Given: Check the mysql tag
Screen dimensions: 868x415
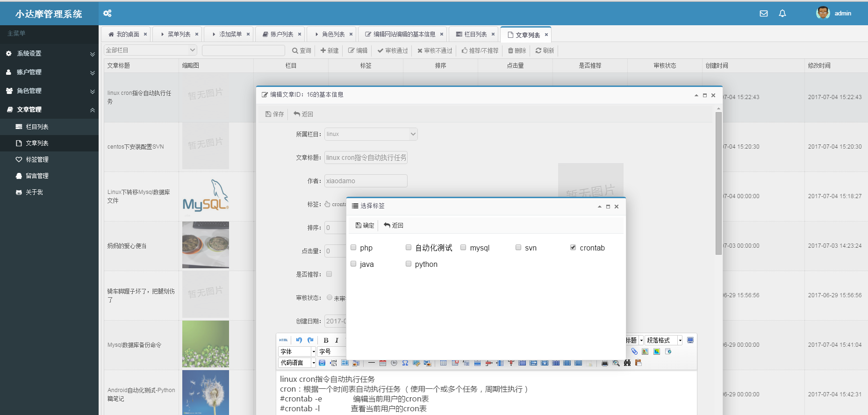Looking at the screenshot, I should click(x=463, y=247).
